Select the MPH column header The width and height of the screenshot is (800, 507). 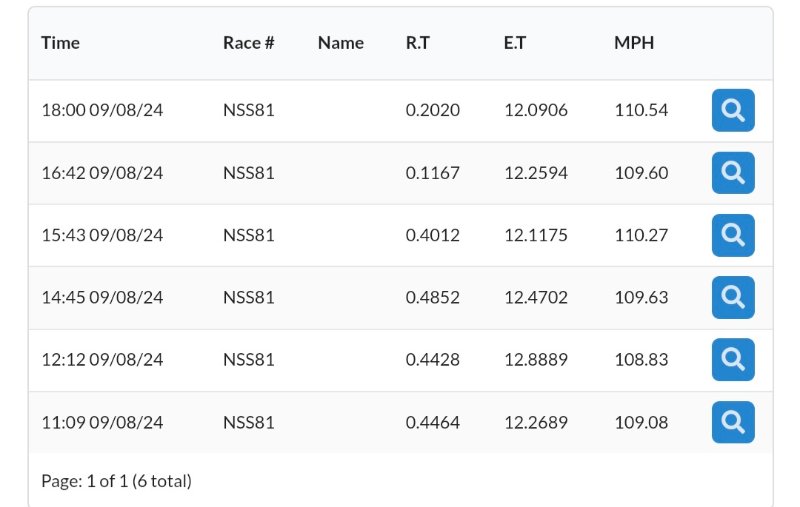634,43
